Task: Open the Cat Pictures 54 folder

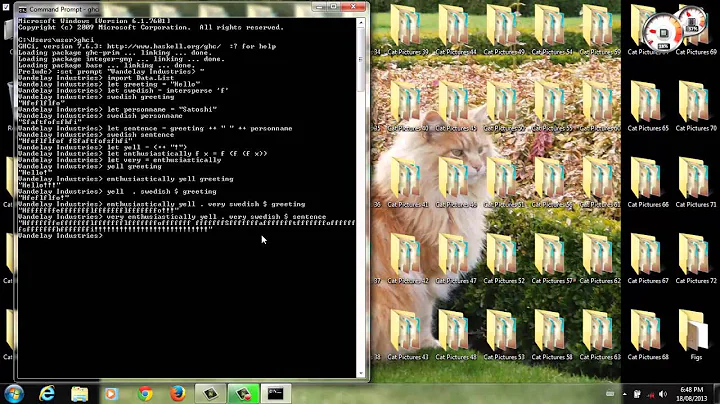Action: (551, 31)
